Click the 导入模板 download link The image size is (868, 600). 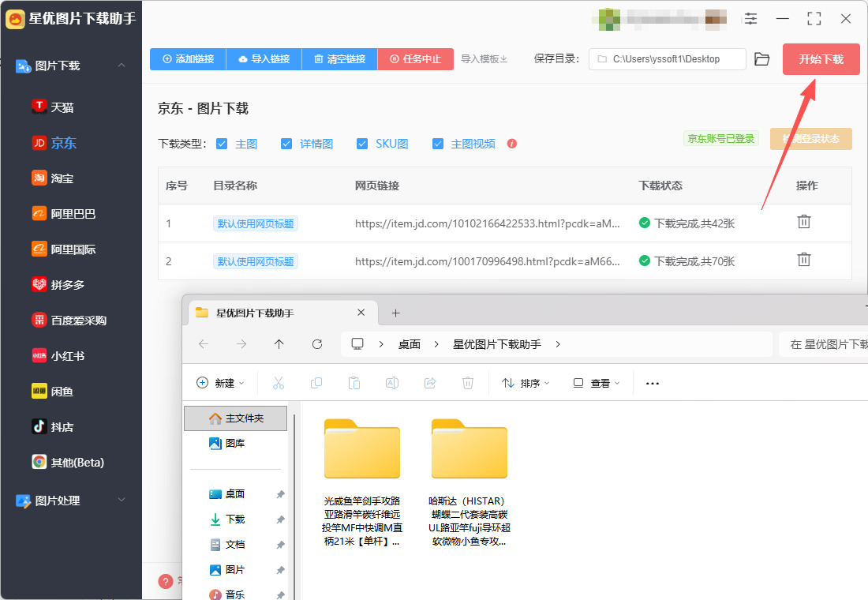click(484, 58)
